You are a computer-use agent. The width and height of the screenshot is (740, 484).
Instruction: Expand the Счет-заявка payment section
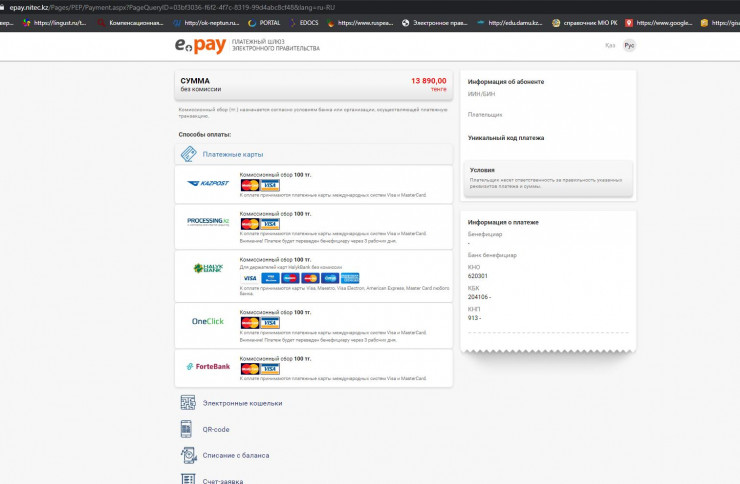[222, 479]
